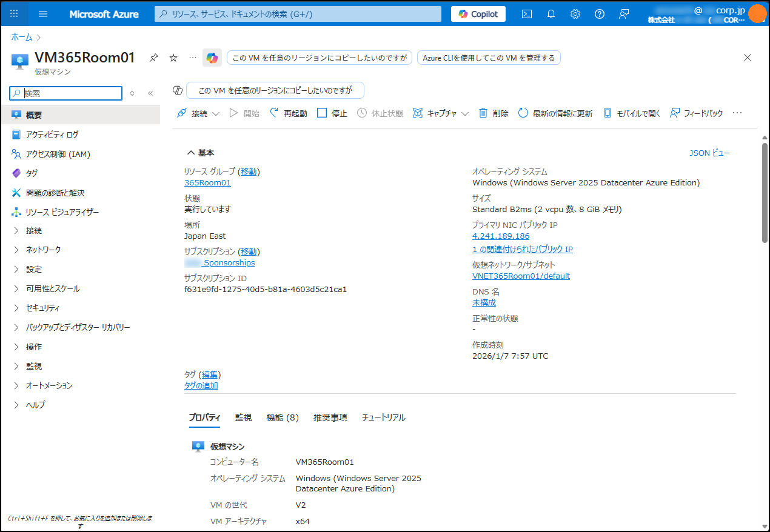The image size is (770, 532).
Task: Switch to the 推奨事項 tab
Action: point(330,417)
